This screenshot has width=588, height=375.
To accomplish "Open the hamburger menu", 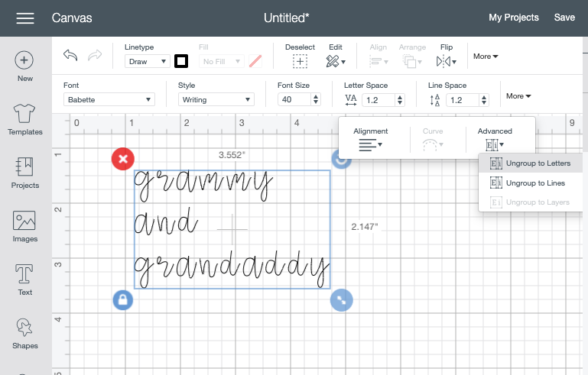I will click(x=25, y=18).
